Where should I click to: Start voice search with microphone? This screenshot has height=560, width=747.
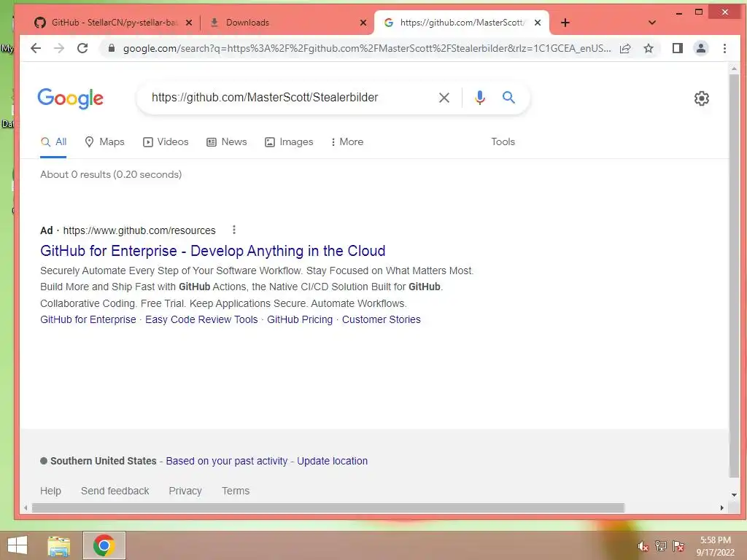coord(480,98)
